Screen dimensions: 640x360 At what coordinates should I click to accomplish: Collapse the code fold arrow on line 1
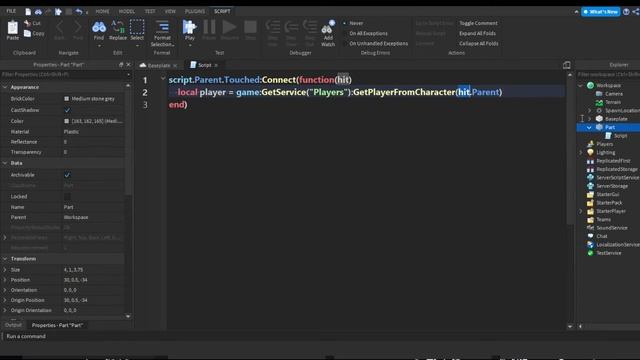pos(163,78)
